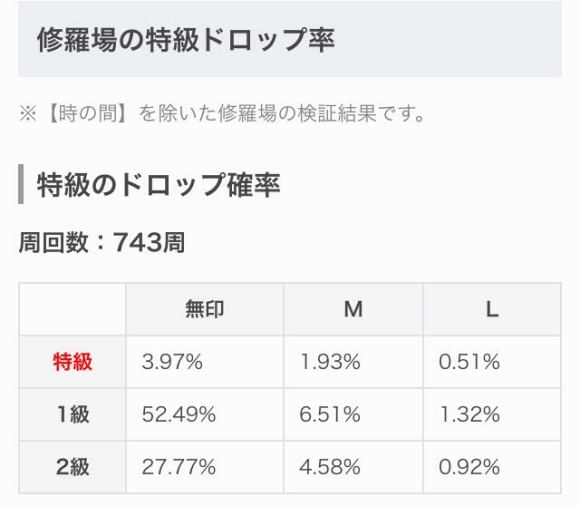580x506 pixels.
Task: Click the M column header
Action: click(x=353, y=309)
